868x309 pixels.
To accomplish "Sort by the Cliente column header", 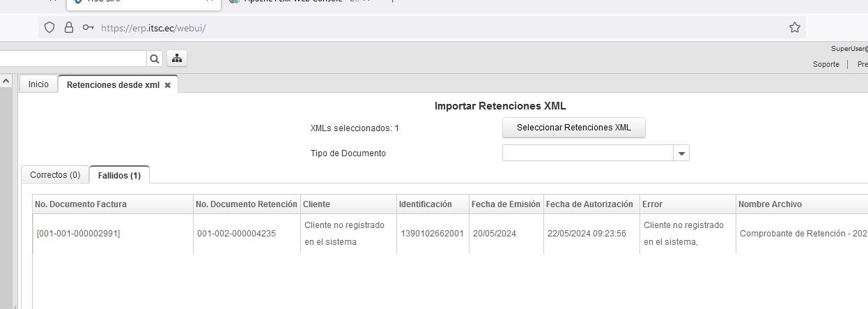I will [316, 204].
